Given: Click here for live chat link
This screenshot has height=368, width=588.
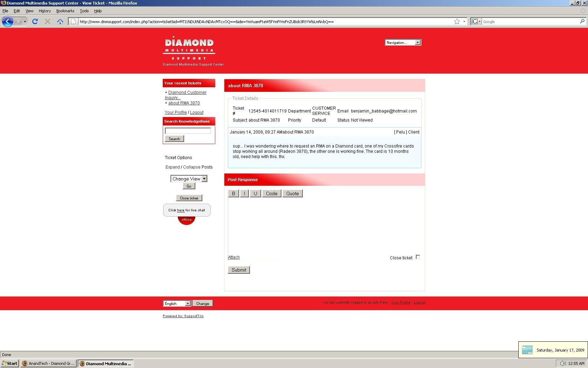Looking at the screenshot, I should point(181,210).
